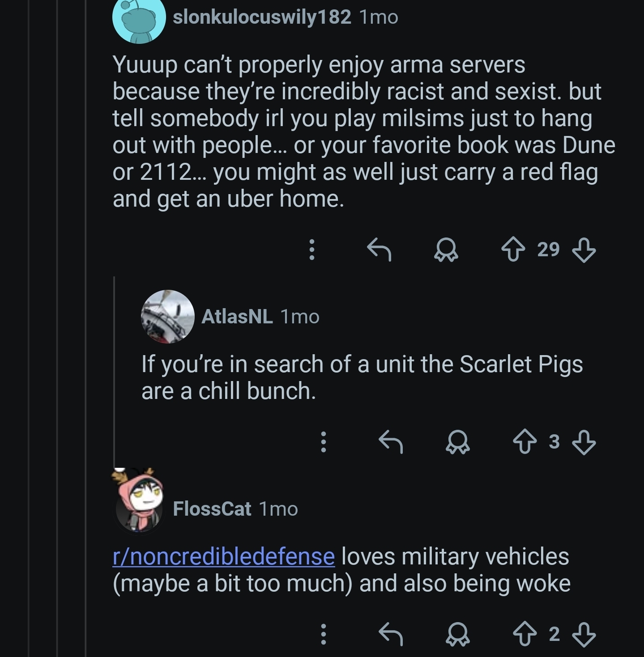Award AtlasNL's Scarlet Pigs comment
Viewport: 644px width, 657px height.
tap(457, 442)
